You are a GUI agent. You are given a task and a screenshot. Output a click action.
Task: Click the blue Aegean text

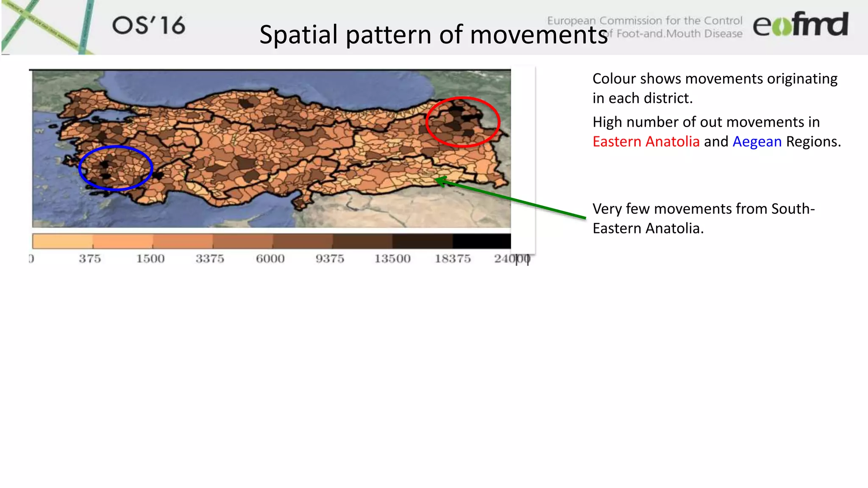(x=757, y=141)
